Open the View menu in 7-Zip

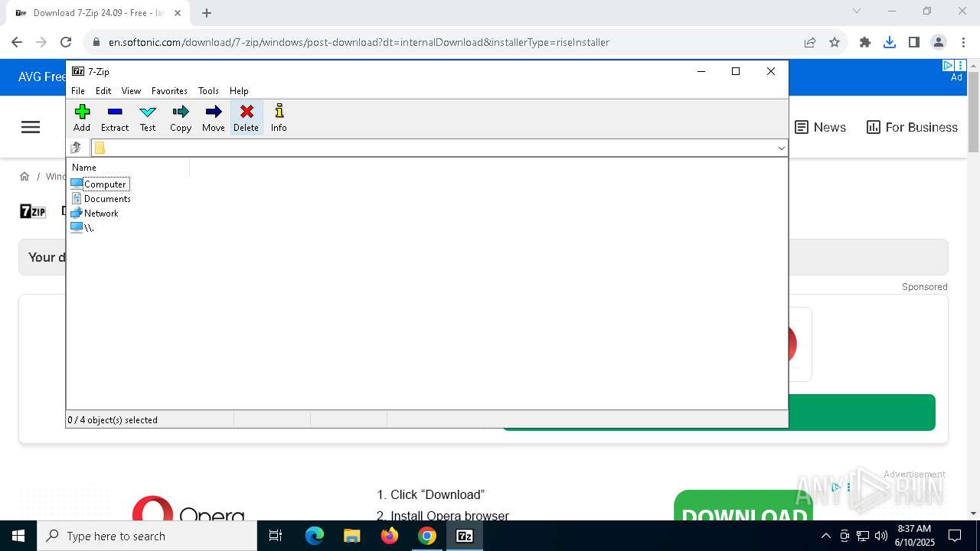(x=131, y=90)
